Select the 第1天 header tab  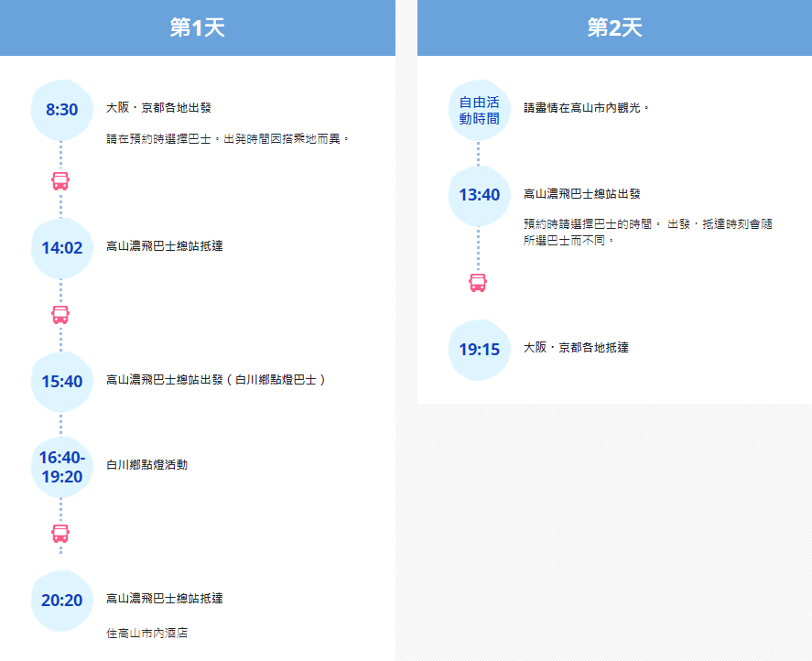pos(198,27)
